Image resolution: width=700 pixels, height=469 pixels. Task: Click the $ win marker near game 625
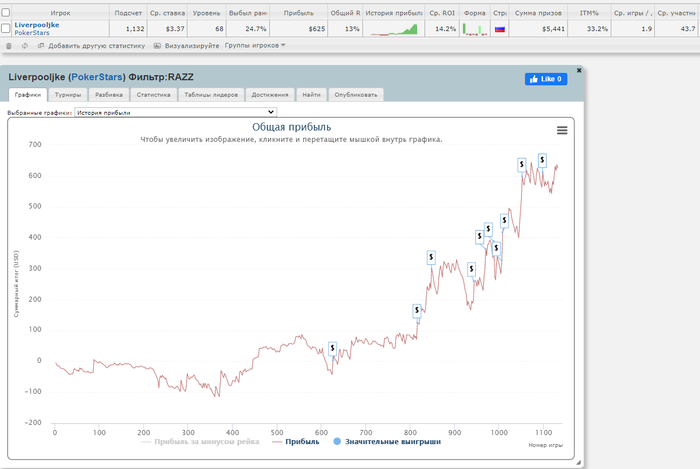332,348
